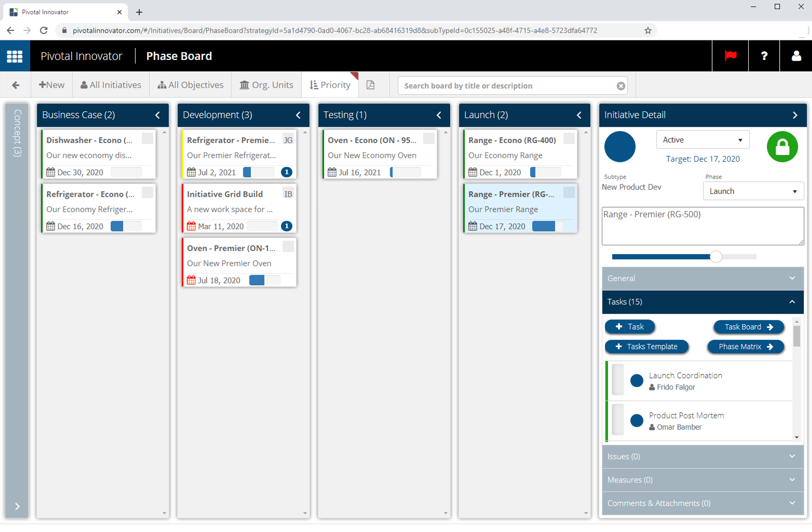Open Org. Units view
The height and width of the screenshot is (532, 812).
pyautogui.click(x=266, y=85)
